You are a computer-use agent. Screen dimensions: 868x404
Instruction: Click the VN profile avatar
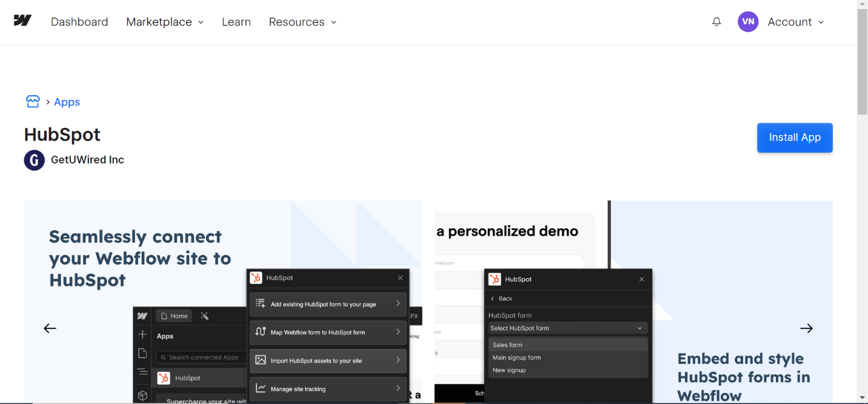click(x=748, y=22)
